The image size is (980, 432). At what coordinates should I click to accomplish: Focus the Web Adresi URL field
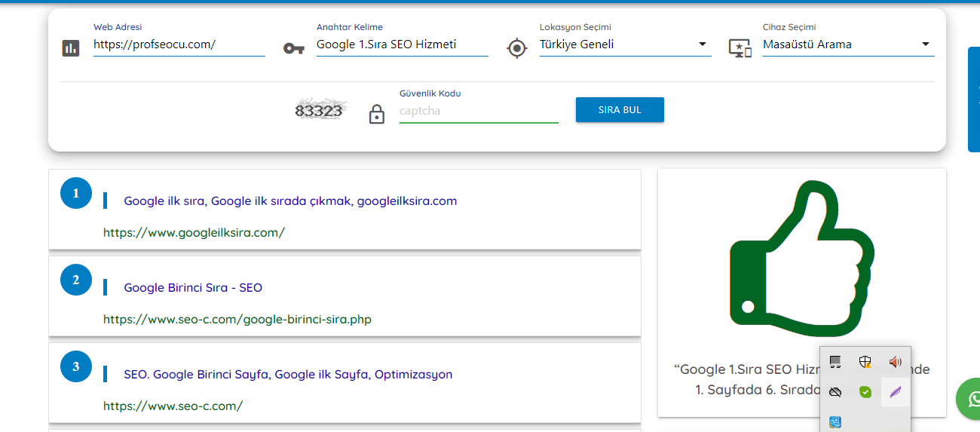179,44
